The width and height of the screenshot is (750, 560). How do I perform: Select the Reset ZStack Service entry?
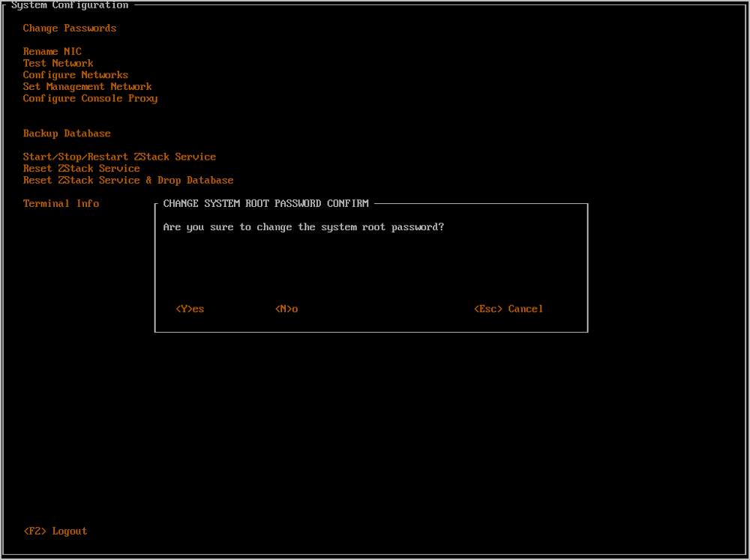click(x=81, y=169)
